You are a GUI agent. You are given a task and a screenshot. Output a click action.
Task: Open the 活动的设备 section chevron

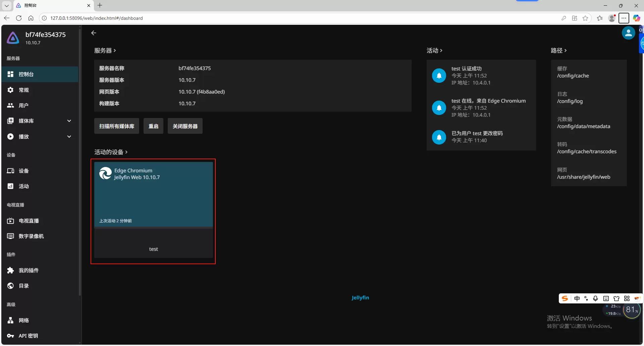(126, 152)
